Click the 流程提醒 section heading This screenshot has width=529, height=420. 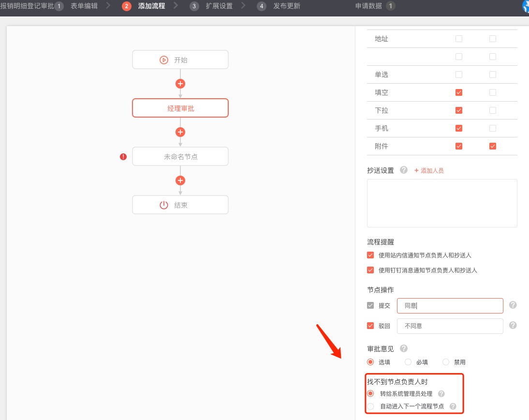pyautogui.click(x=381, y=242)
